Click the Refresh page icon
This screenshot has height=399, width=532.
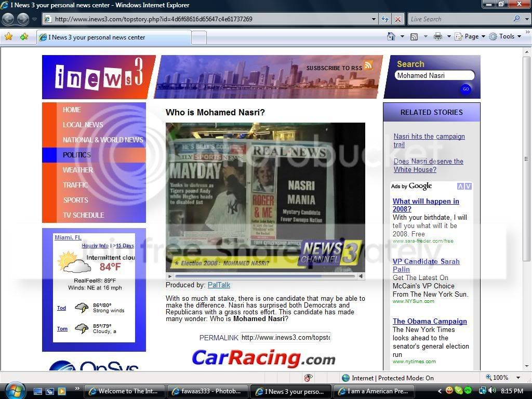(385, 19)
